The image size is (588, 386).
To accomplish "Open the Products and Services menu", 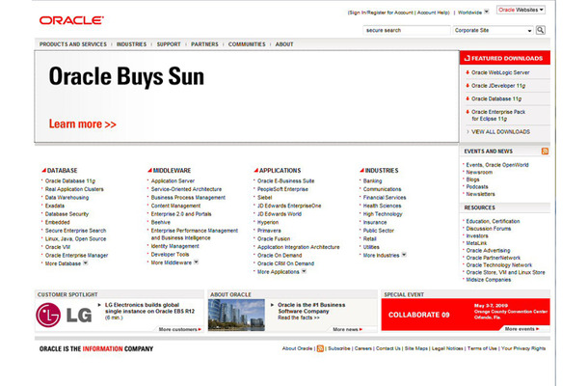I will 73,44.
